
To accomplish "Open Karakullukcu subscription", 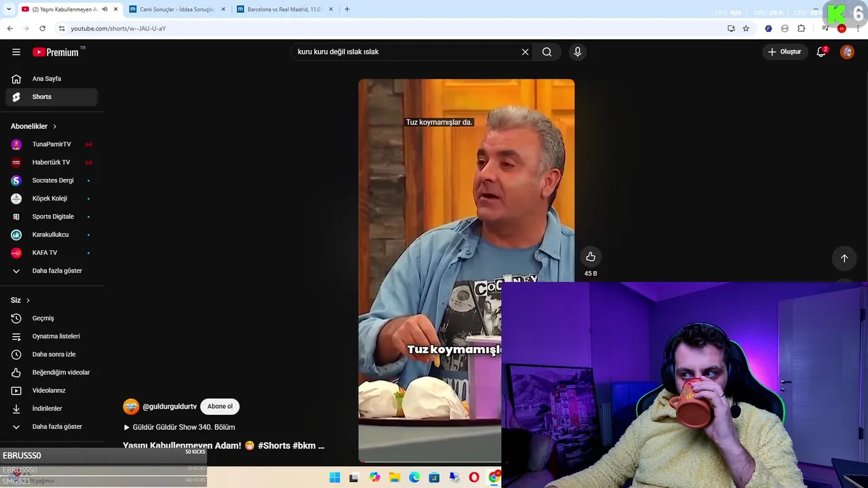I will pos(51,235).
